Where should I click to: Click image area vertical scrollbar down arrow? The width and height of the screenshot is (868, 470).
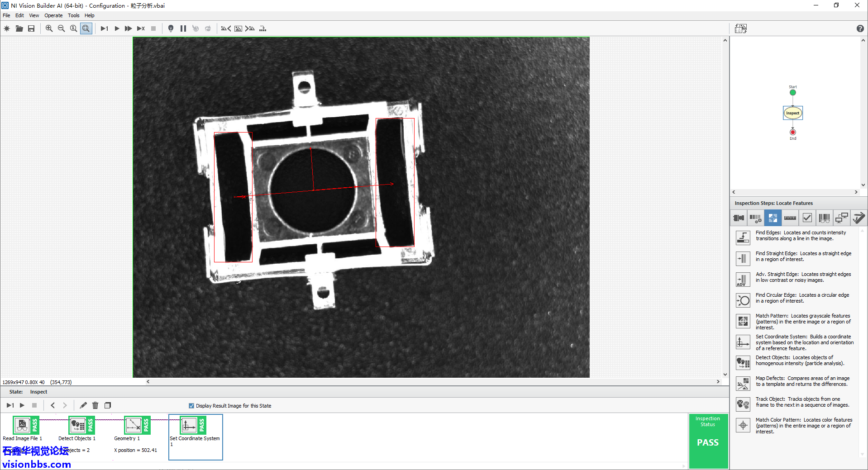tap(725, 375)
